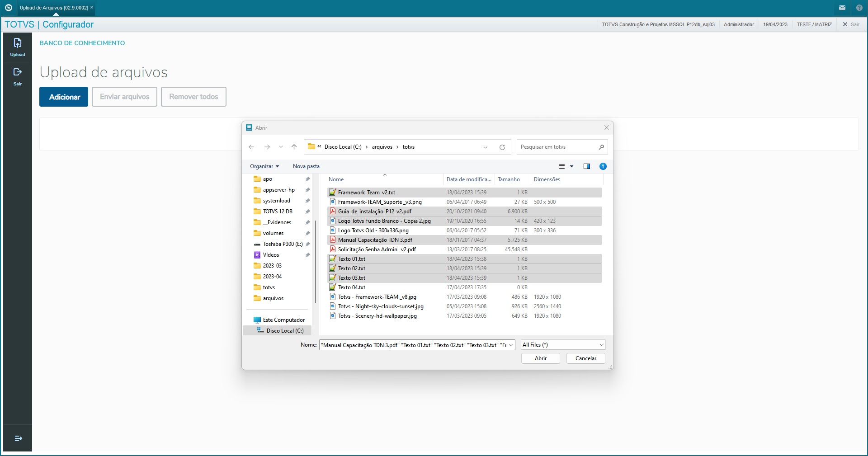
Task: Click the Enviar arquivos button
Action: click(x=124, y=97)
